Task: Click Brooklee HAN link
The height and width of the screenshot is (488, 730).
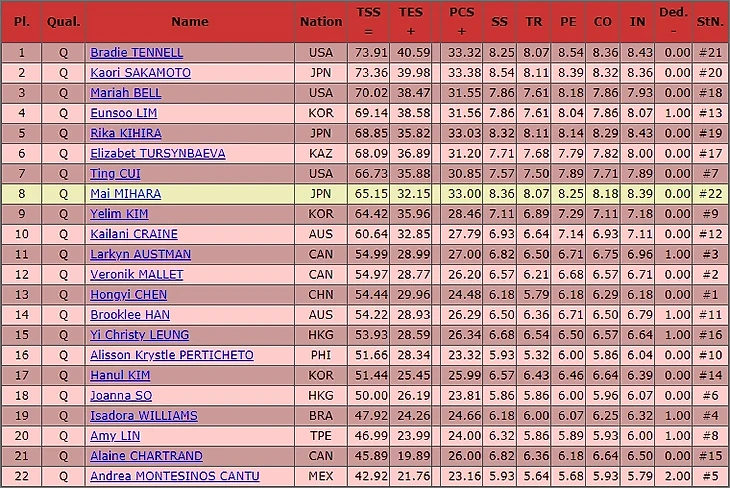Action: [x=130, y=315]
